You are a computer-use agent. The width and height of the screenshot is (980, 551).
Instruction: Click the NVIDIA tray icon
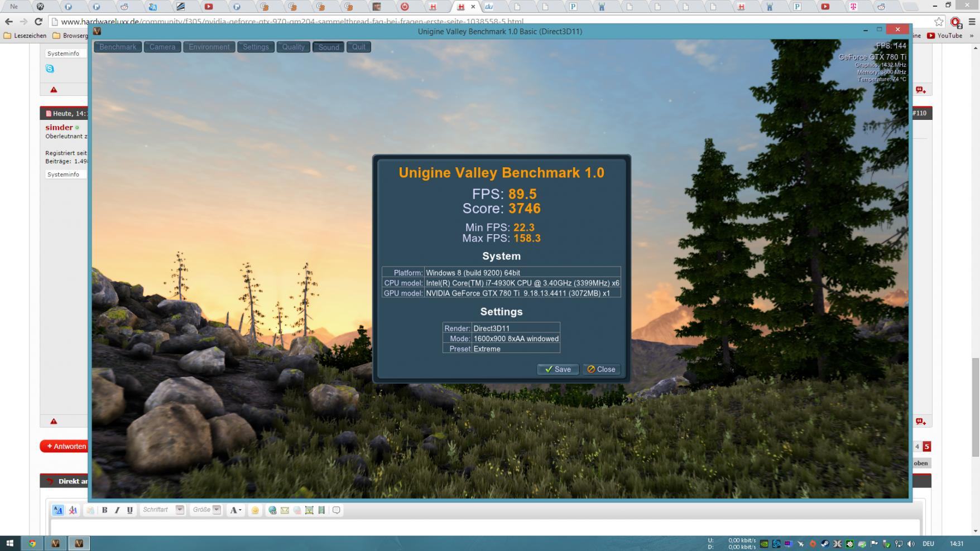tap(764, 544)
